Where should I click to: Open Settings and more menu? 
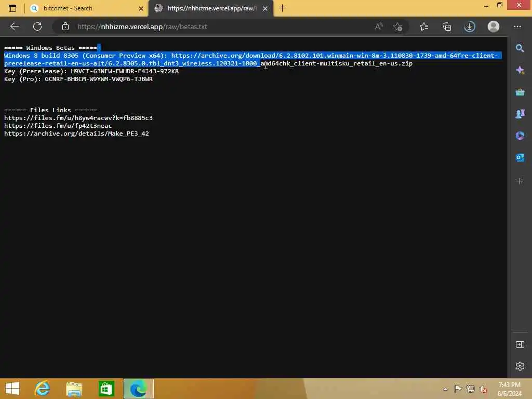tap(517, 26)
